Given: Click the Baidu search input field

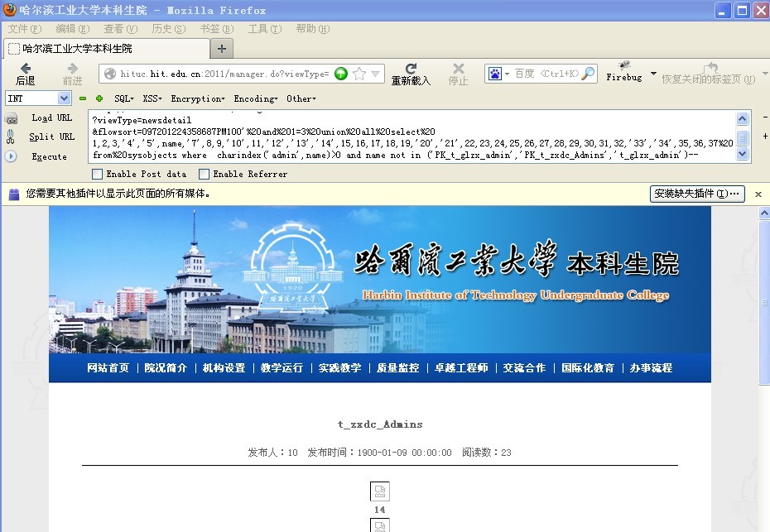Looking at the screenshot, I should (546, 74).
